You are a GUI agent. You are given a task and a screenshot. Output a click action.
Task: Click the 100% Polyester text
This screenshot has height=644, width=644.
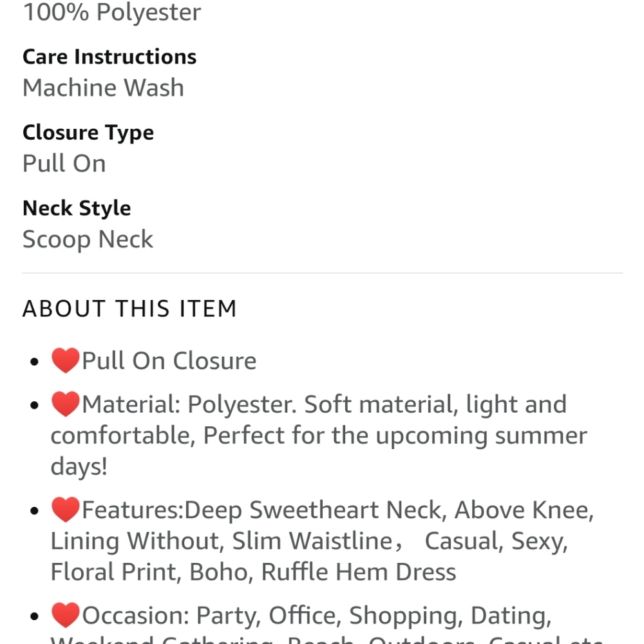tap(112, 12)
